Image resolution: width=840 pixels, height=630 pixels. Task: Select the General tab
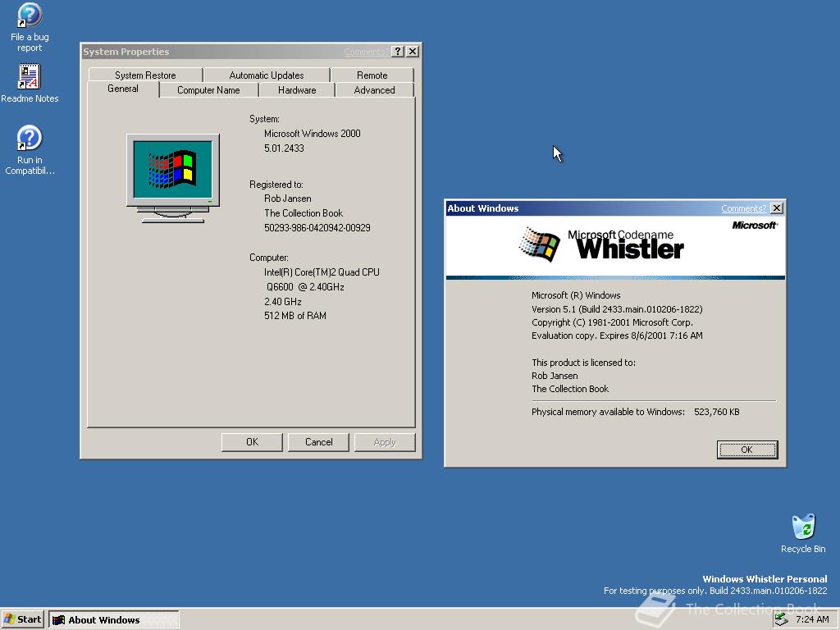pyautogui.click(x=123, y=89)
